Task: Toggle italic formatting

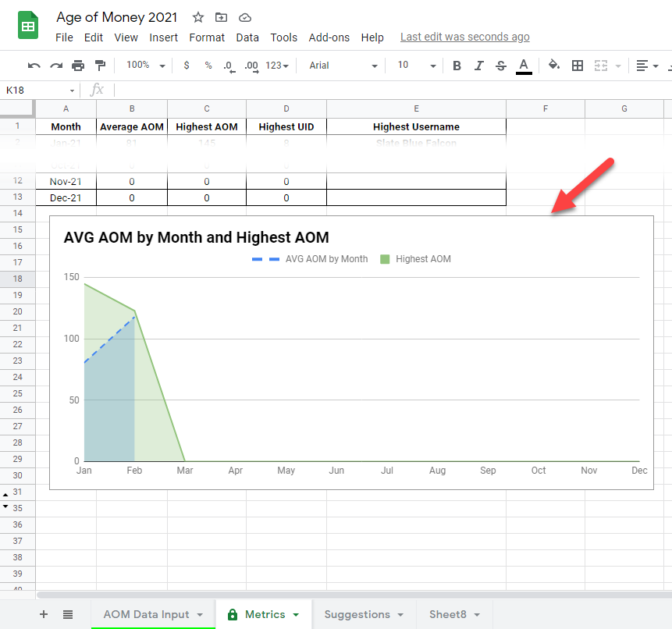Action: point(478,66)
